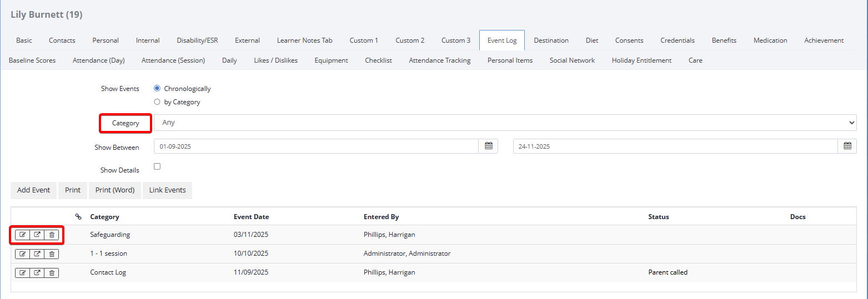868x299 pixels.
Task: View the Benefits tab
Action: (724, 40)
